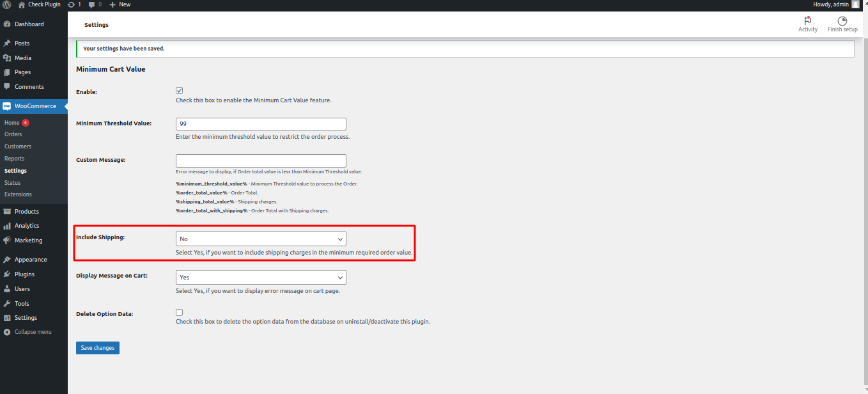Click the Finish setup progress icon
Viewport: 868px width, 394px height.
[842, 21]
